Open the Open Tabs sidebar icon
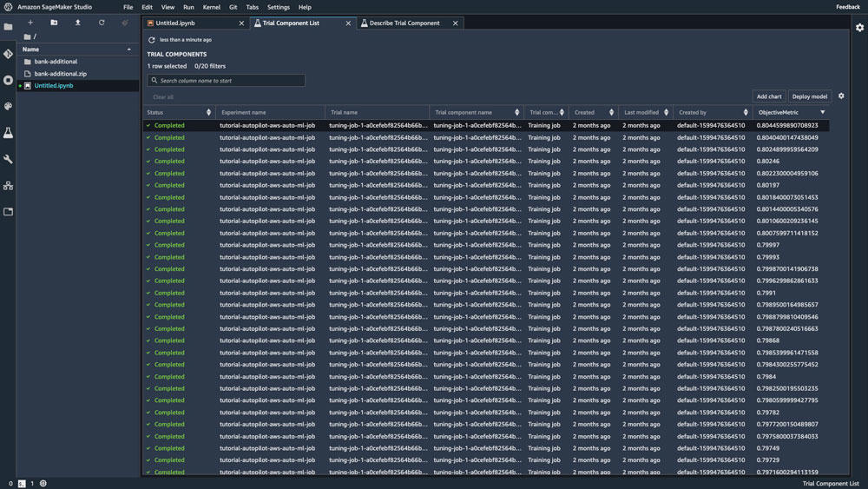Screen dimensions: 868x489 pos(9,212)
